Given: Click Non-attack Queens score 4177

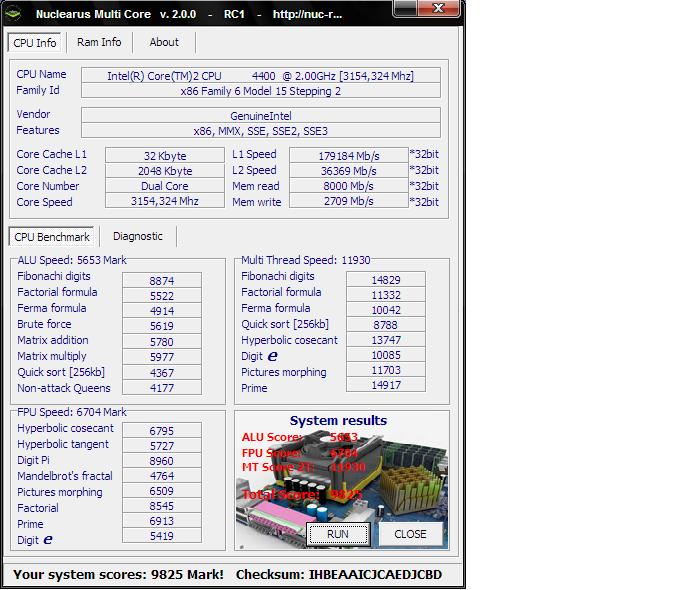Looking at the screenshot, I should click(x=162, y=387).
